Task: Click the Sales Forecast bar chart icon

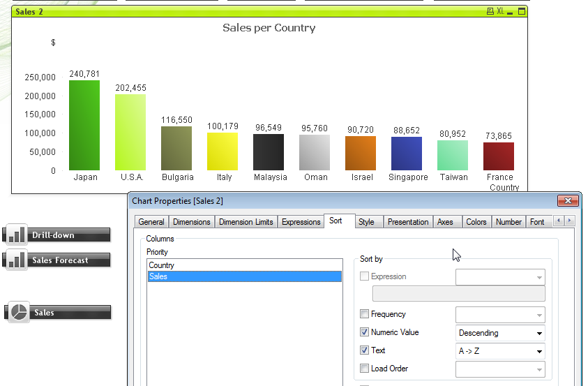Action: pos(16,260)
